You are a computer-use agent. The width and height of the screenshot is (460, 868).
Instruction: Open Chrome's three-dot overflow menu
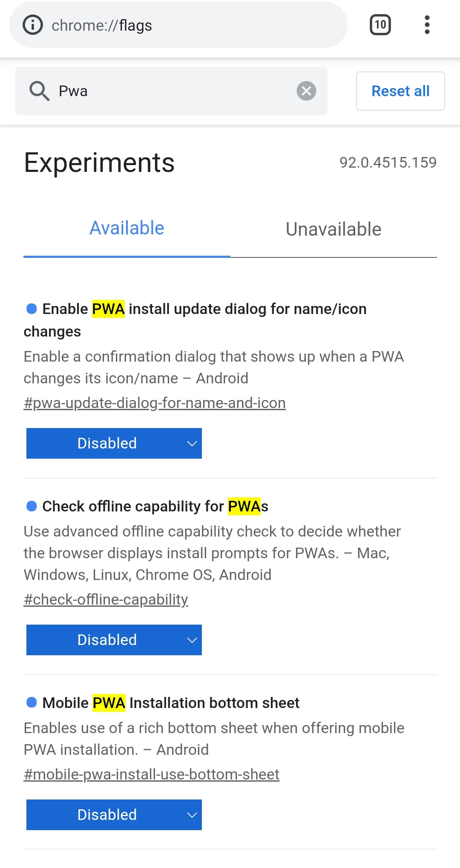pos(427,25)
